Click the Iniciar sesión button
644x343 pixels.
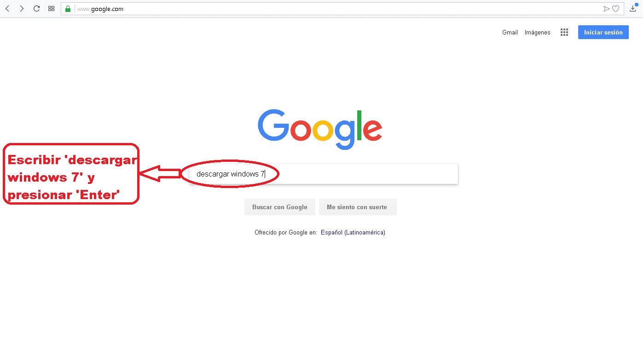point(603,32)
